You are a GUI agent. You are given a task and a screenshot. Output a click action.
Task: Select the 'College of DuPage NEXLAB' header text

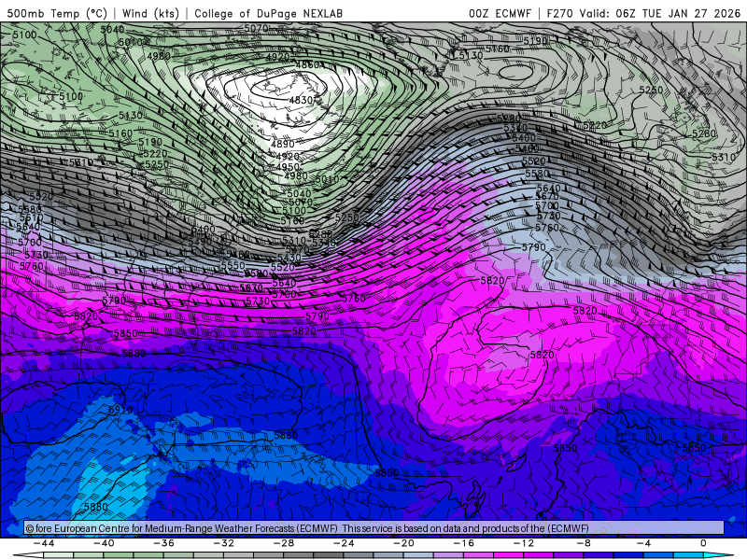pyautogui.click(x=268, y=13)
